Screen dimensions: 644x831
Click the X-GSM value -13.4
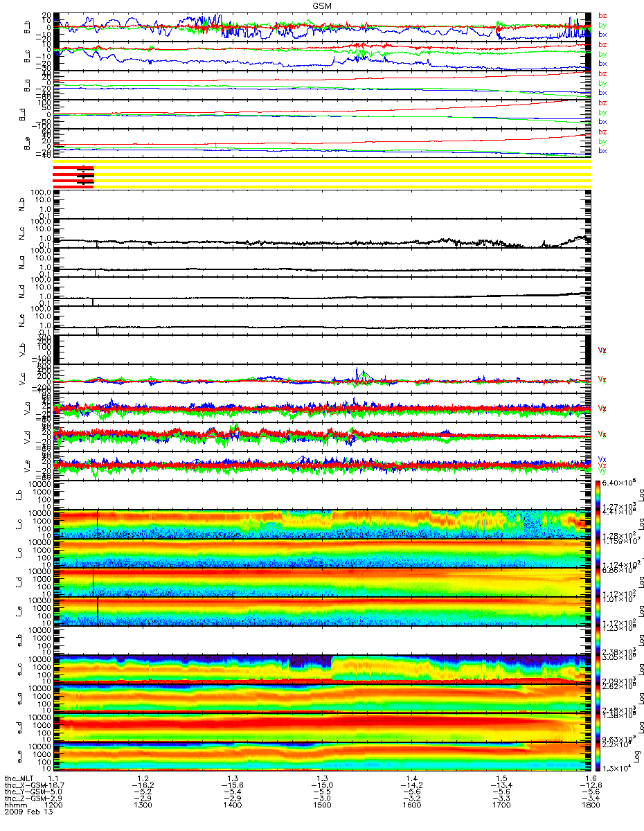point(501,785)
